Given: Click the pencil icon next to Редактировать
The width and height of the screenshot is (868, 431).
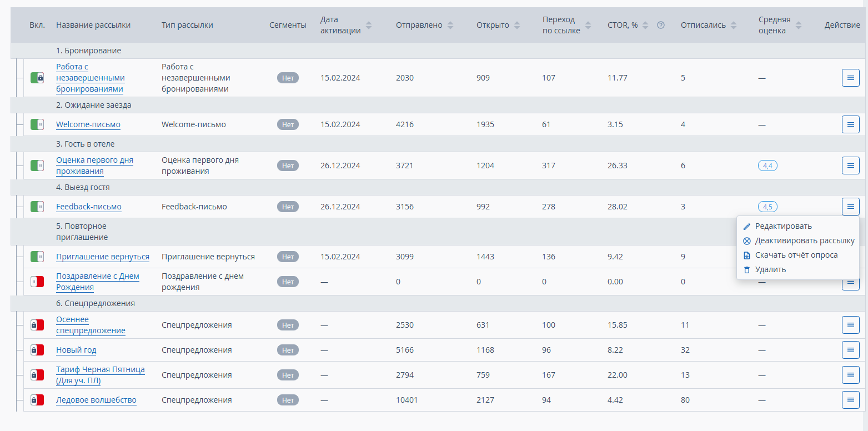Looking at the screenshot, I should tap(747, 226).
